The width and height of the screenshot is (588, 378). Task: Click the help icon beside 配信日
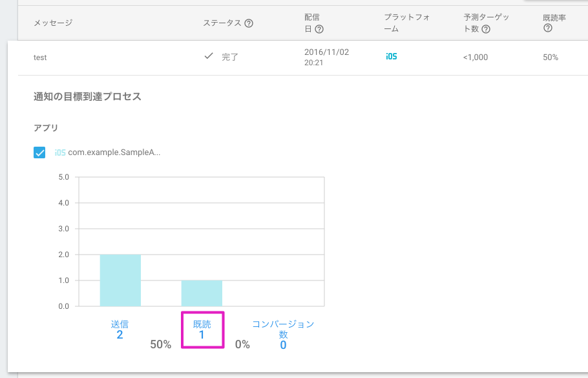tap(319, 29)
